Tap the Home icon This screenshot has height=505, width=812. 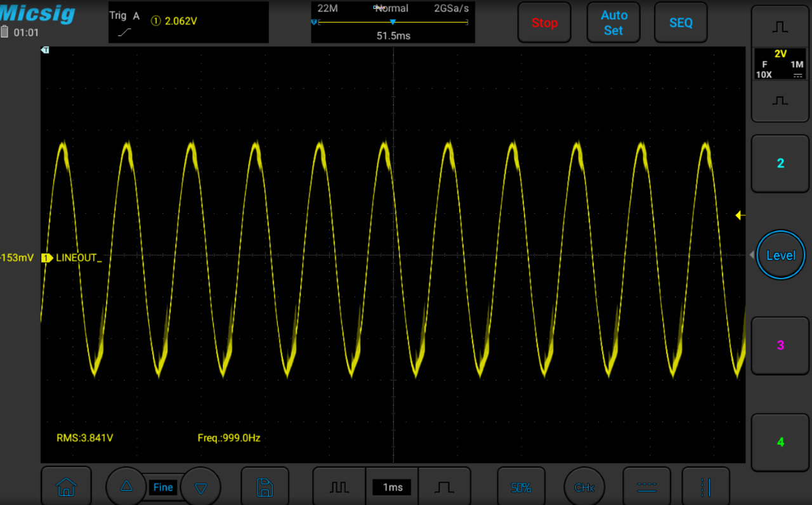pyautogui.click(x=67, y=487)
